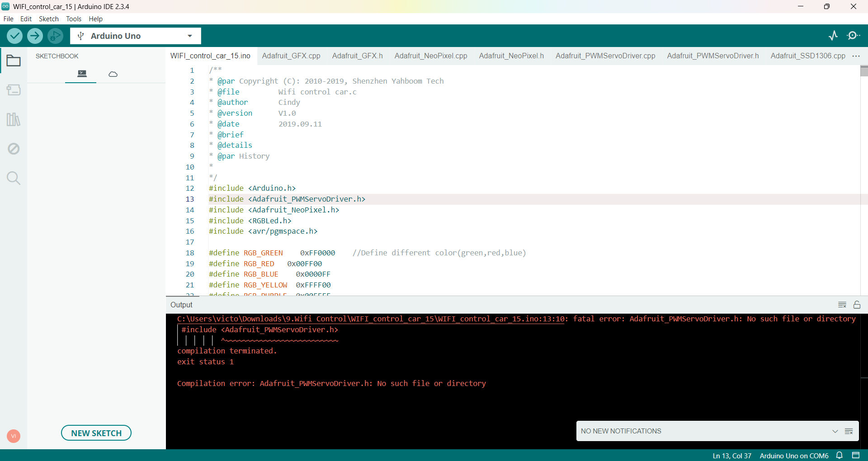Open the Serial Monitor icon
The height and width of the screenshot is (461, 868).
tap(854, 36)
